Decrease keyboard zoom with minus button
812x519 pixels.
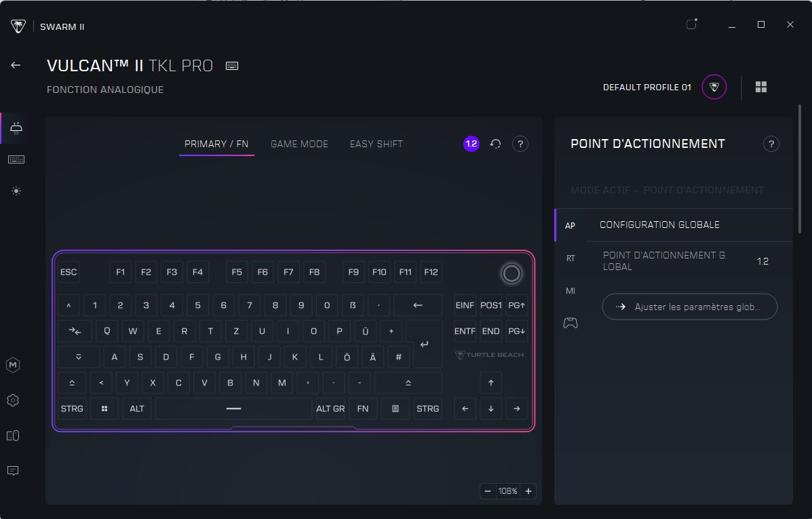[x=488, y=491]
